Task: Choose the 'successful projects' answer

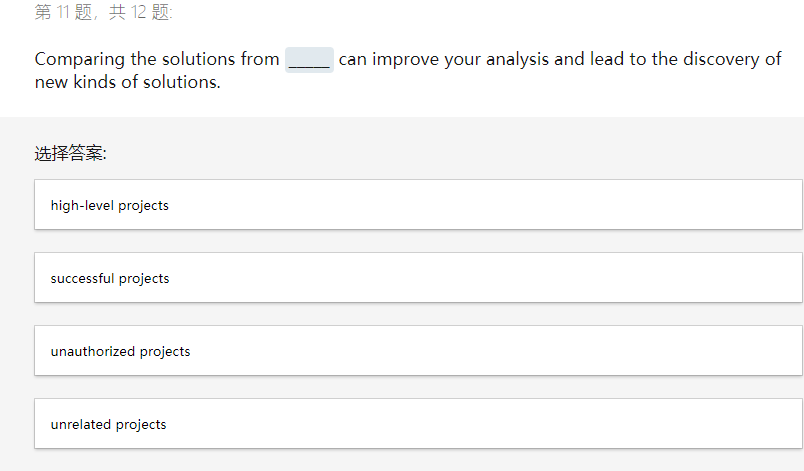Action: 110,278
